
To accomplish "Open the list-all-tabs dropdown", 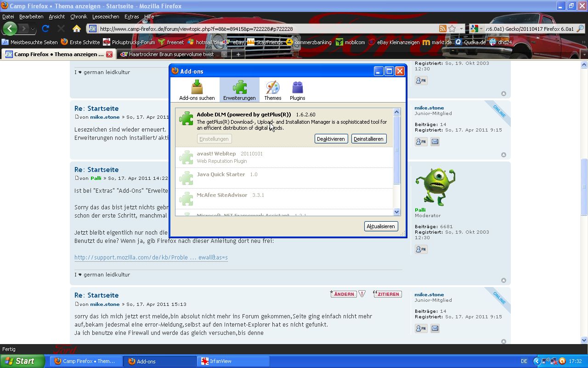I will point(584,54).
